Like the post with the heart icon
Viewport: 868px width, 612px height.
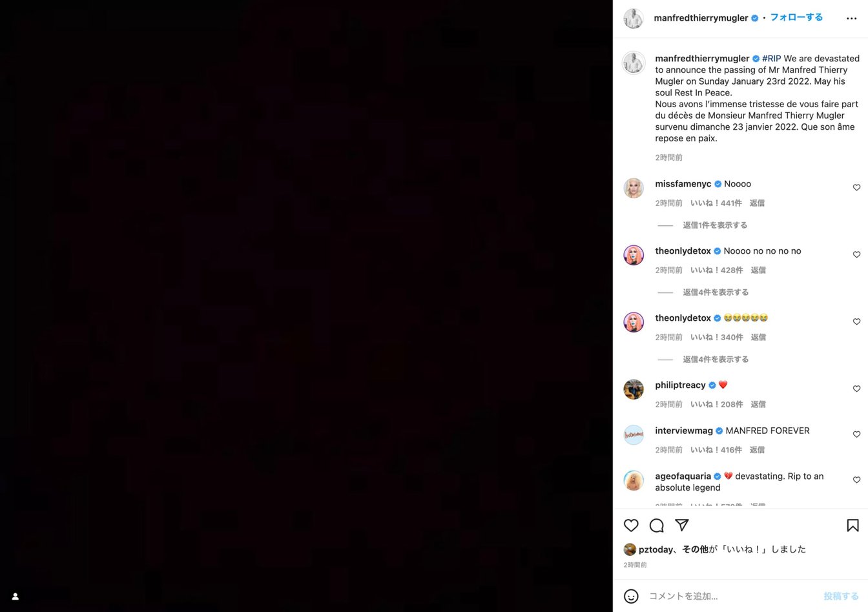pyautogui.click(x=631, y=525)
